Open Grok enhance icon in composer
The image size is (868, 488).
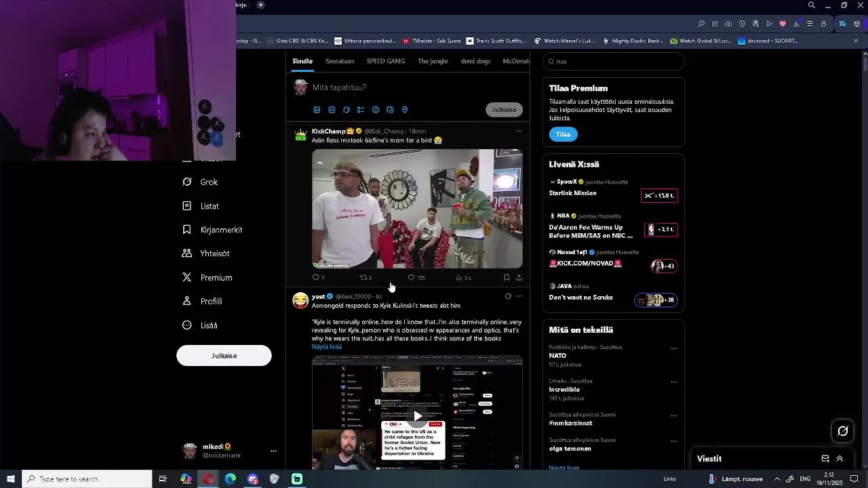click(347, 110)
